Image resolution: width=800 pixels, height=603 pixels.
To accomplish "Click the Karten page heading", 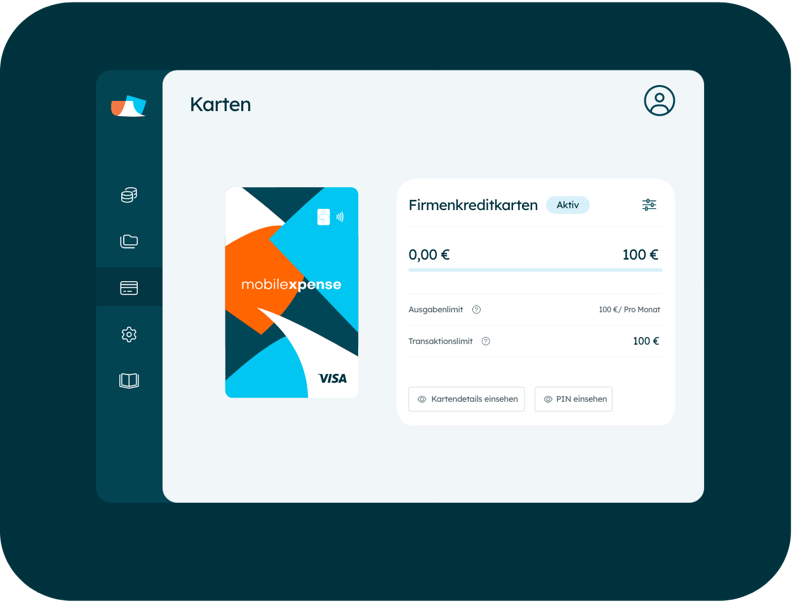I will (x=220, y=105).
